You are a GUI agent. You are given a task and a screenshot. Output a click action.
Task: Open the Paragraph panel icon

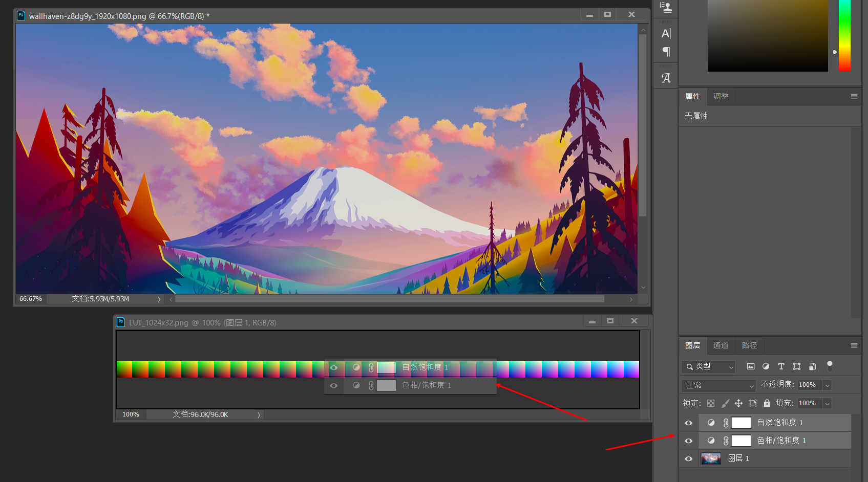click(x=666, y=52)
